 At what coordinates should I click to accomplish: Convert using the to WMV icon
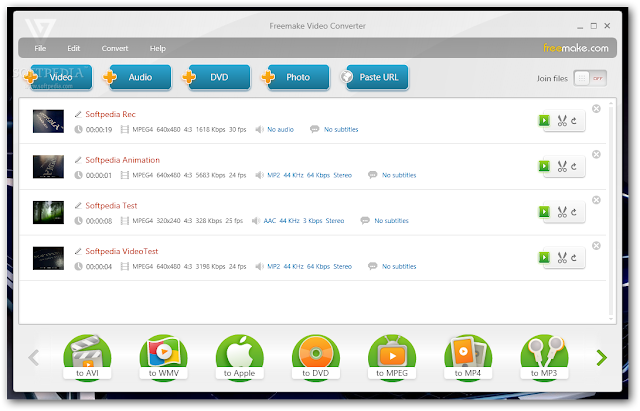(x=163, y=358)
